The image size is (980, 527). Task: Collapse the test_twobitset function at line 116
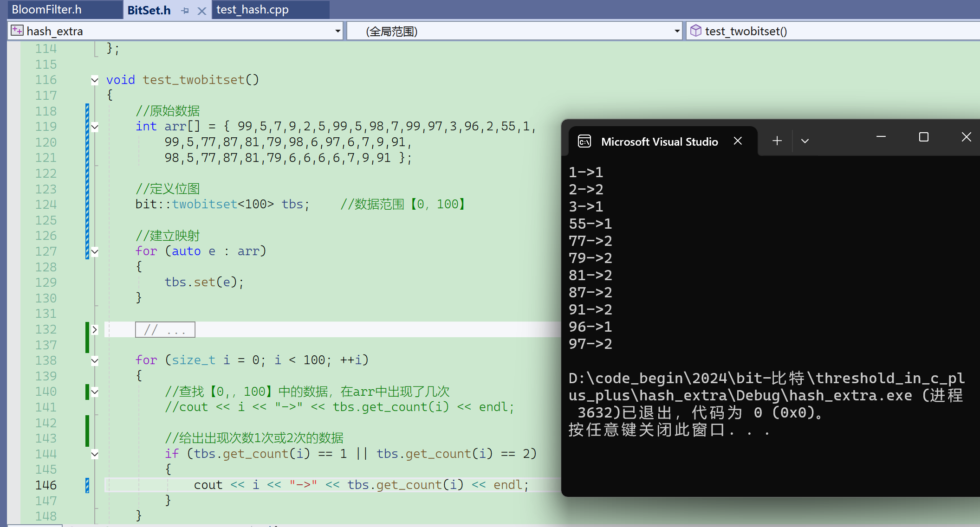coord(95,80)
